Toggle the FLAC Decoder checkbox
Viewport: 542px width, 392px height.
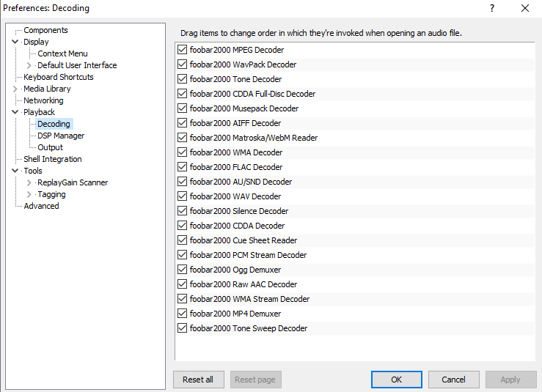pos(182,167)
